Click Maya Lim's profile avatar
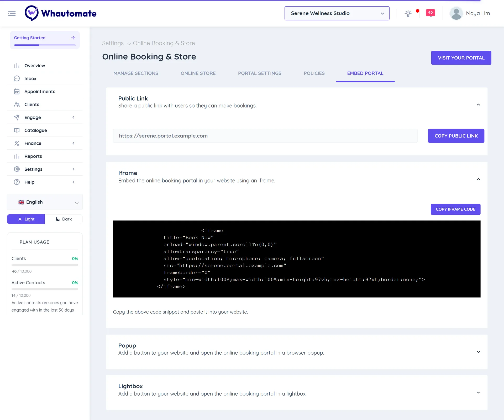Screen dimensions: 504x420 point(456,13)
